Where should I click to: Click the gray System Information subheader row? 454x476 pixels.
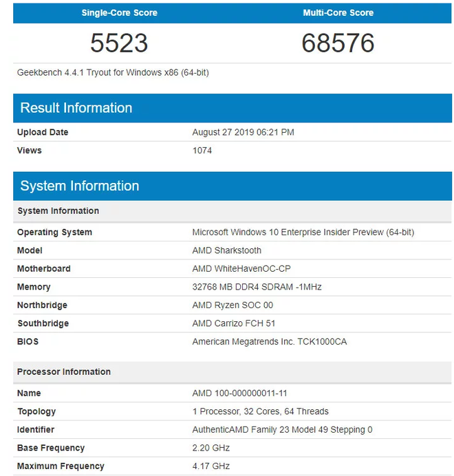point(233,210)
